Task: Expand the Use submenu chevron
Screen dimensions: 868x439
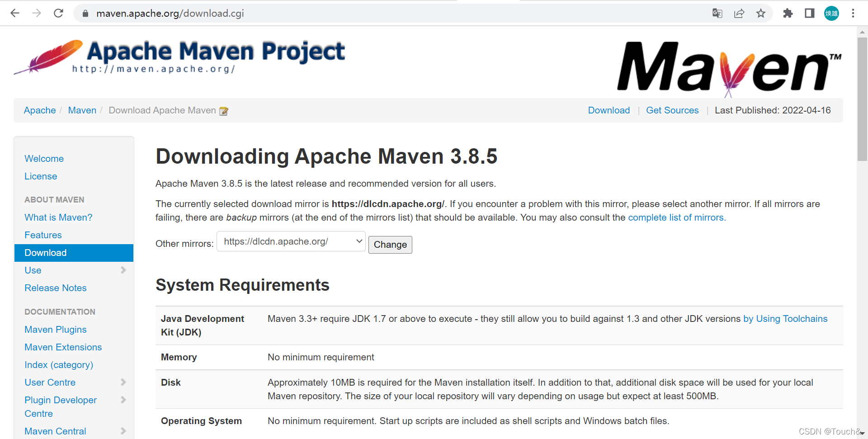Action: (x=123, y=270)
